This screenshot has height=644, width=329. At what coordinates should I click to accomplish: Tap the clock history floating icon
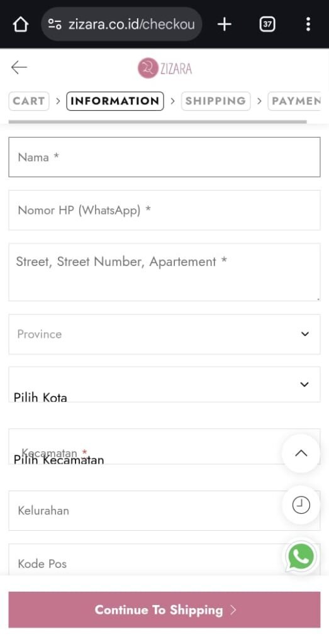(301, 505)
